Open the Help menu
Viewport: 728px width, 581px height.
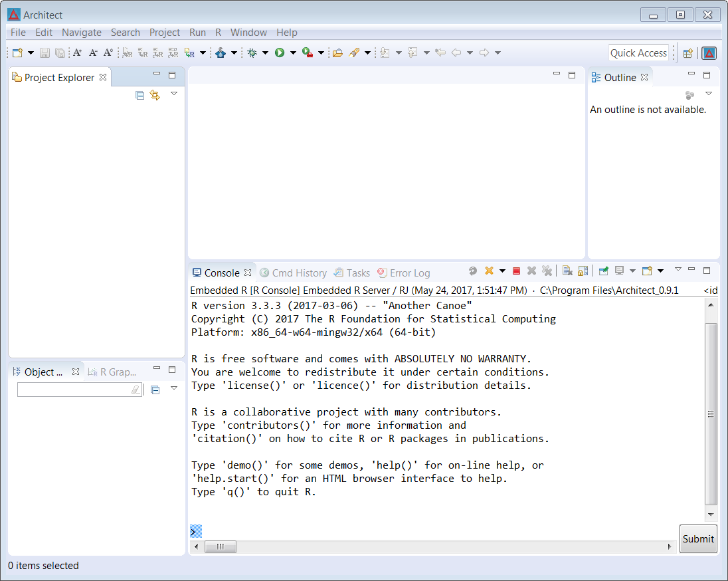286,33
